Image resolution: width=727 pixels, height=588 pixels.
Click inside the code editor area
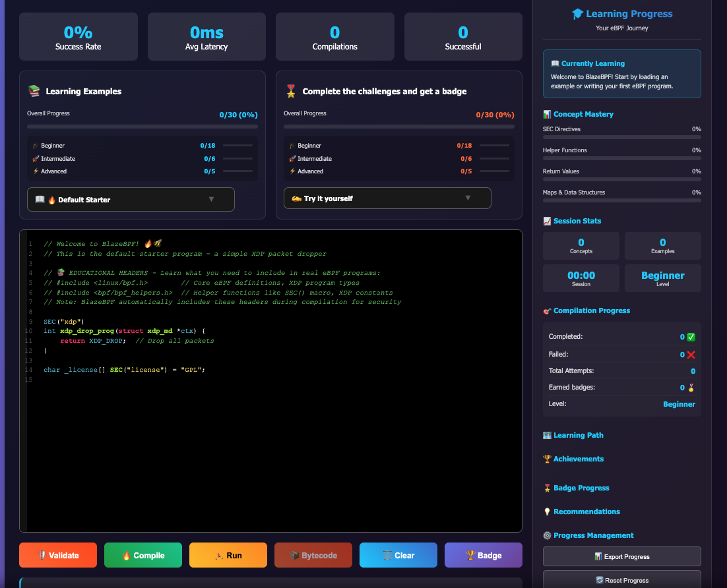270,381
